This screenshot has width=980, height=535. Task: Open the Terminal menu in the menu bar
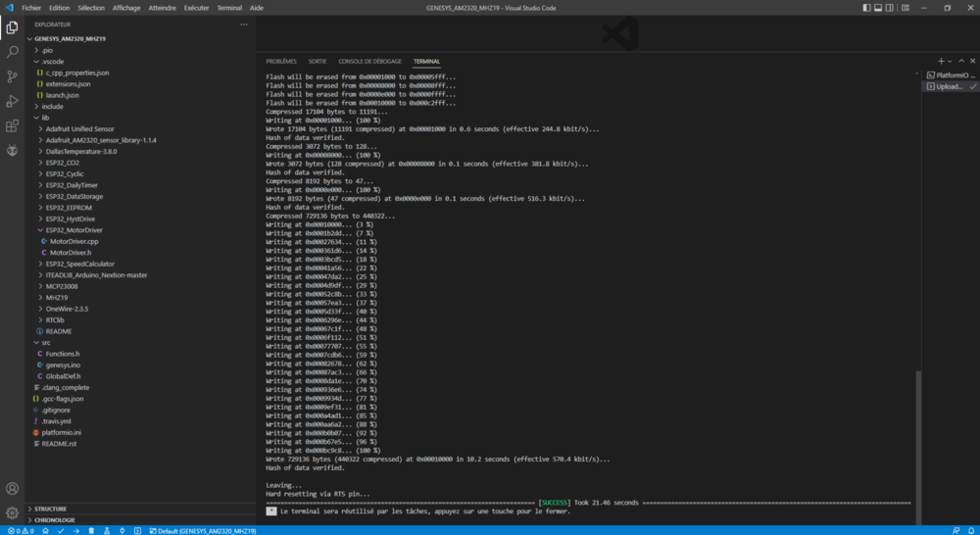pos(229,8)
